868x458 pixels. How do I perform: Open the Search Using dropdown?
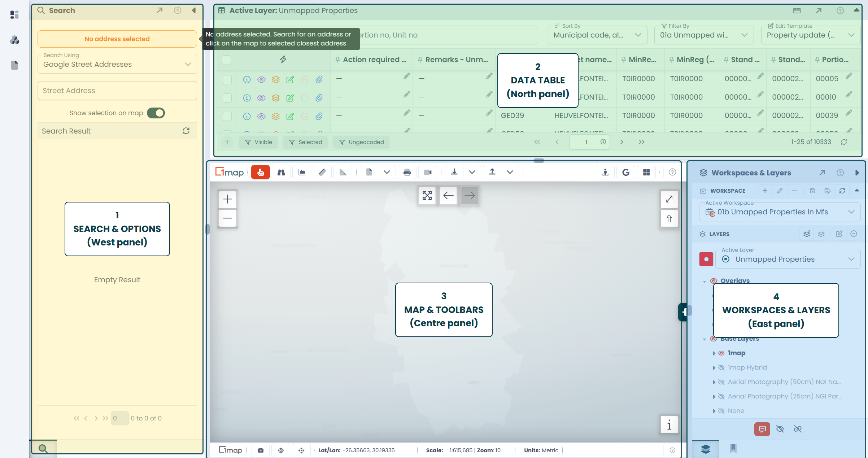pos(117,64)
